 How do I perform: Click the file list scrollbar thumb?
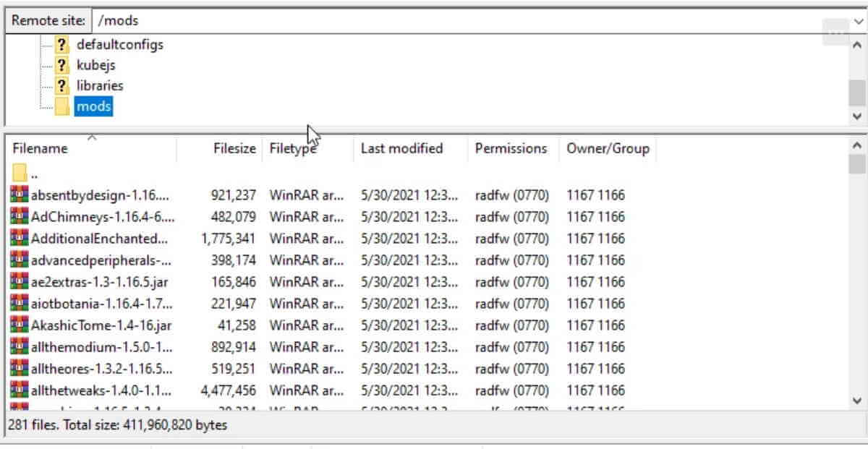[857, 164]
